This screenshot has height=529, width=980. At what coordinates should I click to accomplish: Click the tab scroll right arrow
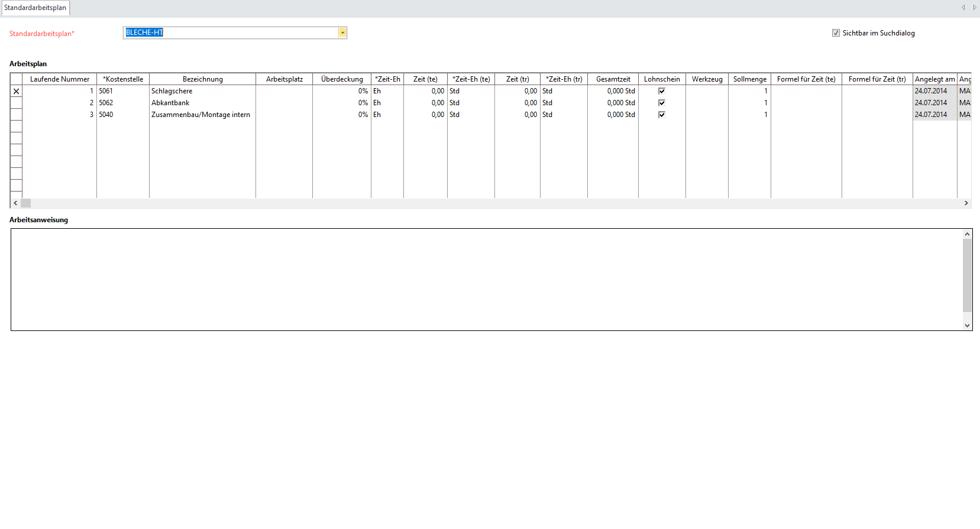click(974, 8)
